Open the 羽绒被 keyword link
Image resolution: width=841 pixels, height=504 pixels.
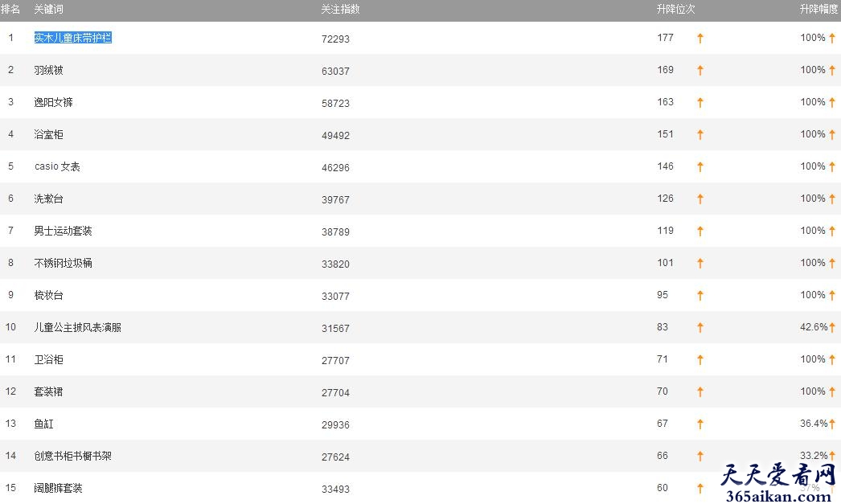coord(49,70)
